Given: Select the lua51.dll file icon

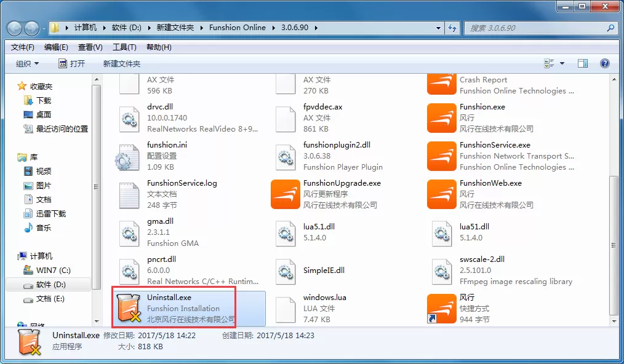Looking at the screenshot, I should (442, 233).
